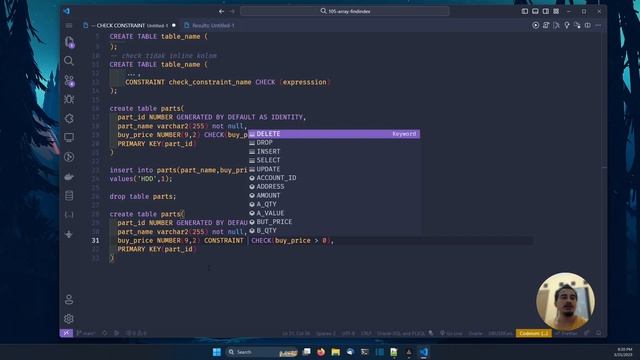Open Customize Layout icon
This screenshot has height=360, width=640.
click(556, 11)
